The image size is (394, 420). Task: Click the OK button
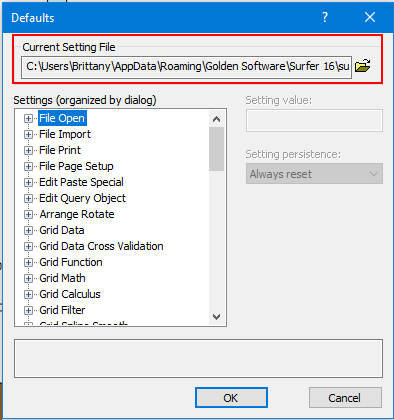tap(231, 398)
